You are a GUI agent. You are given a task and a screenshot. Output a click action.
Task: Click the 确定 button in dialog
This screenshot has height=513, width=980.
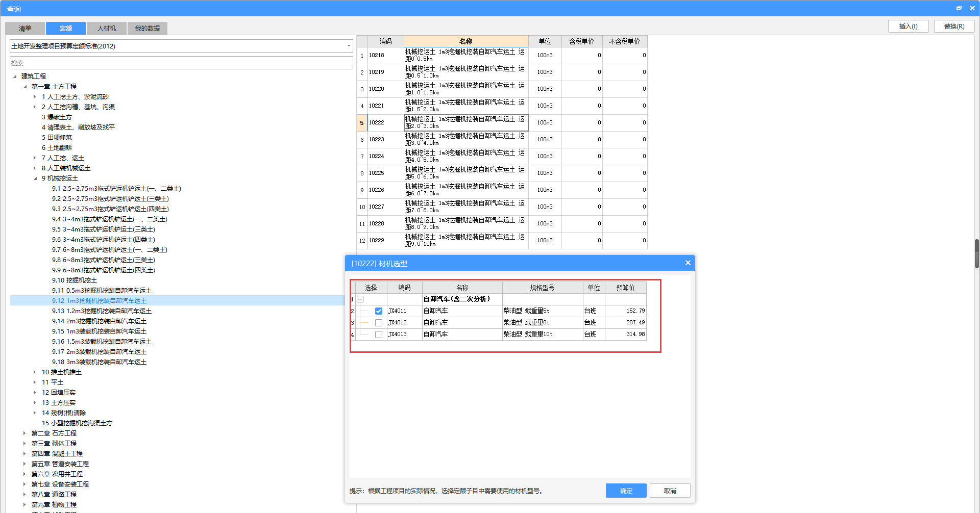tap(626, 491)
